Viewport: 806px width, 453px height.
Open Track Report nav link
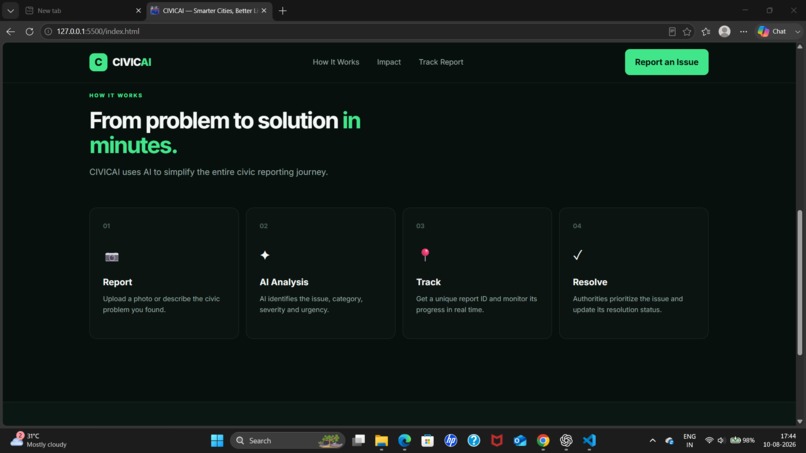click(441, 62)
